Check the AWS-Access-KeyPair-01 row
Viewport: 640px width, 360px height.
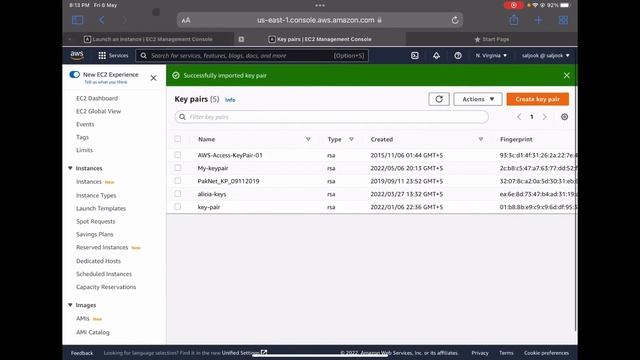(x=178, y=155)
